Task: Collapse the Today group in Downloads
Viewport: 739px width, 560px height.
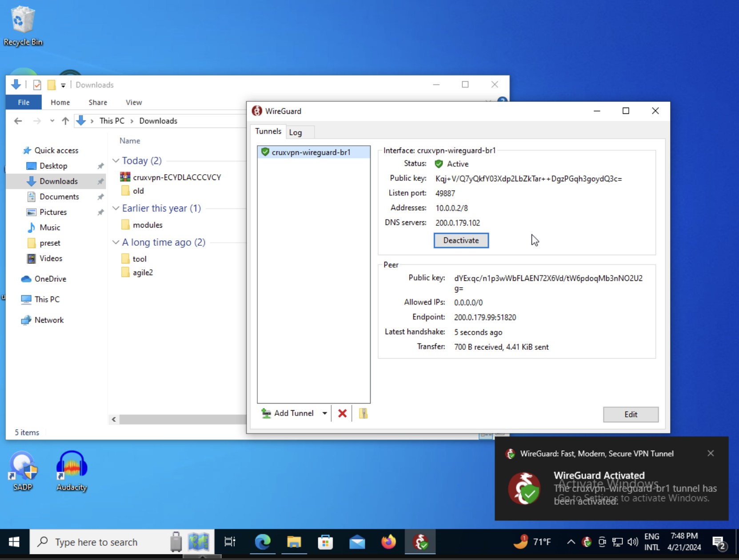Action: 116,160
